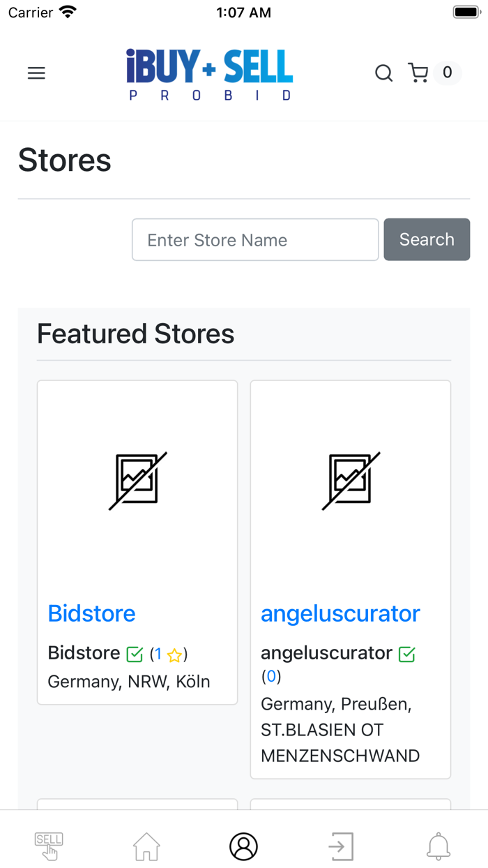The image size is (488, 868).
Task: Tap the Bidstore placeholder image
Action: [137, 481]
